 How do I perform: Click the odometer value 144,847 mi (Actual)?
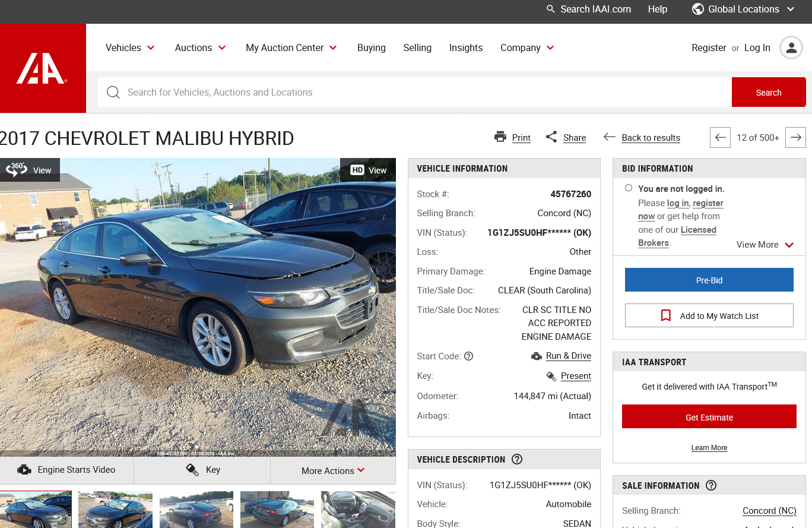(553, 396)
